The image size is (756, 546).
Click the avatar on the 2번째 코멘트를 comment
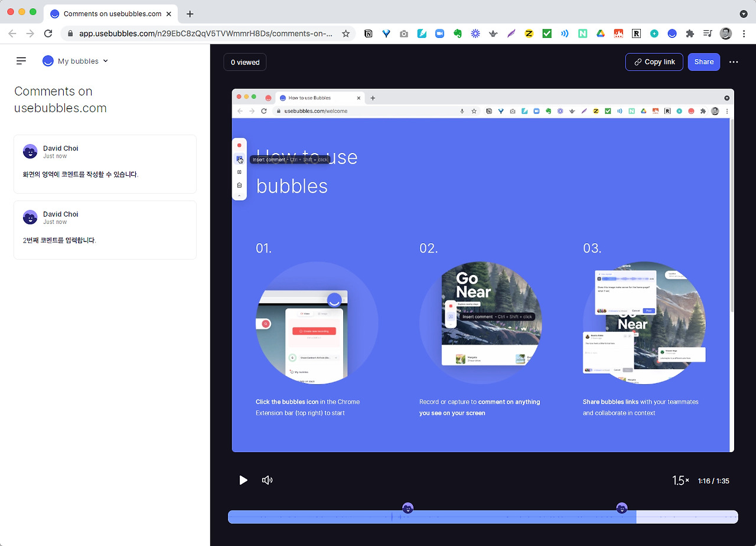(x=30, y=217)
